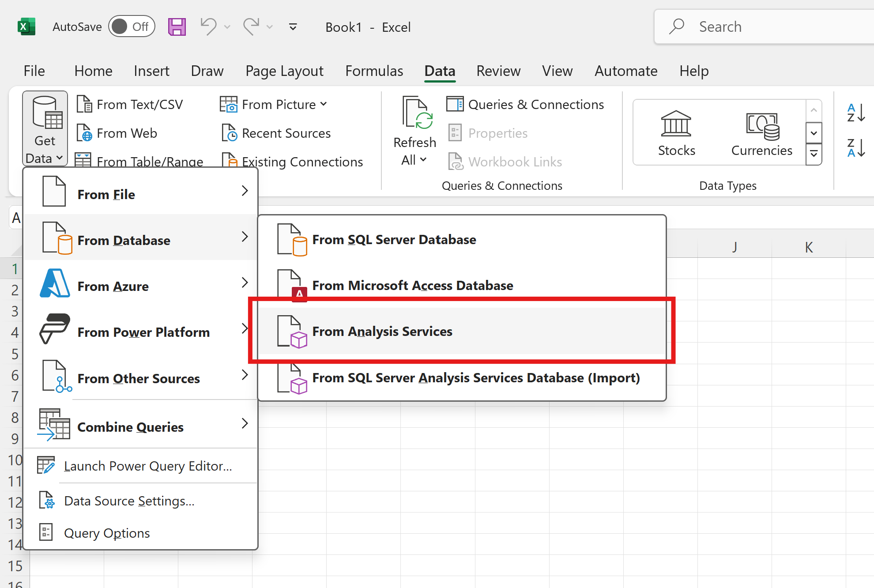This screenshot has height=588, width=874.
Task: Expand the From Picture dropdown
Action: [324, 104]
